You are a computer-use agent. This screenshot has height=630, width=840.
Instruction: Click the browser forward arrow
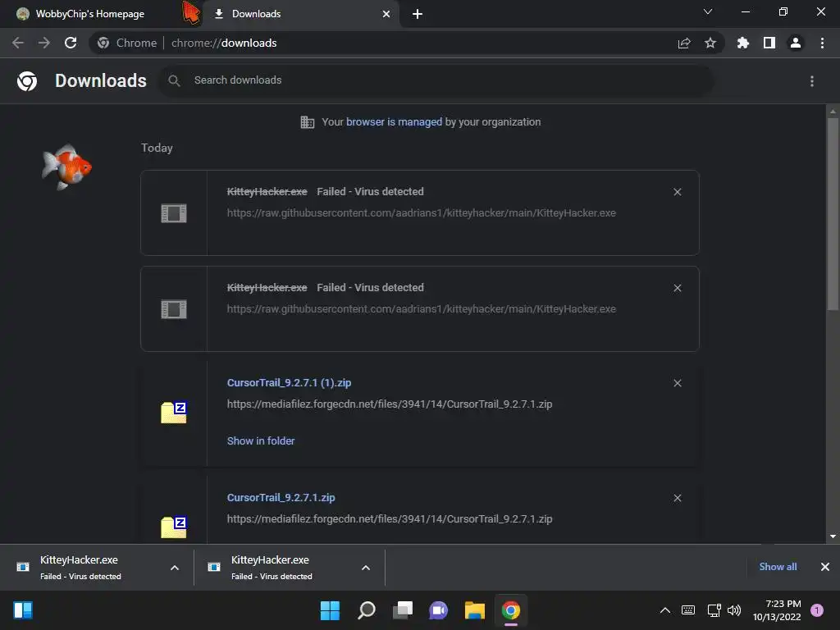44,43
